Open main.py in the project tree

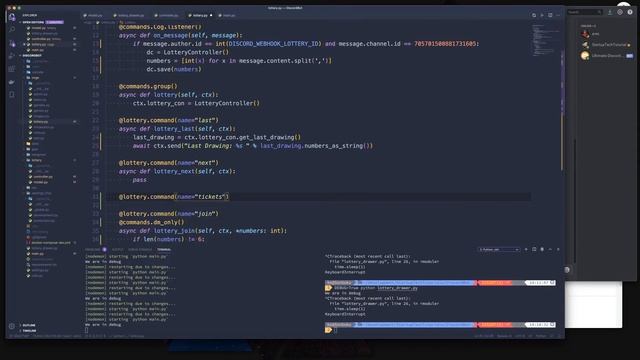(38, 253)
